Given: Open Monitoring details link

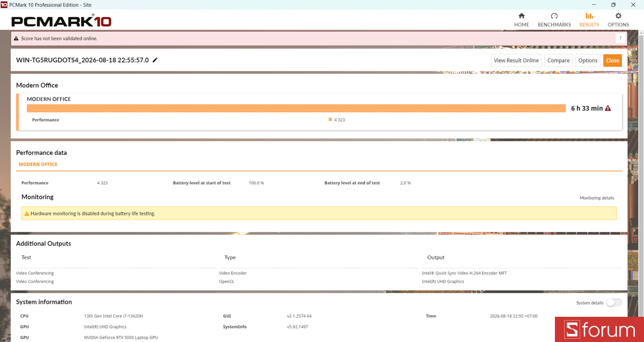Looking at the screenshot, I should click(x=597, y=198).
